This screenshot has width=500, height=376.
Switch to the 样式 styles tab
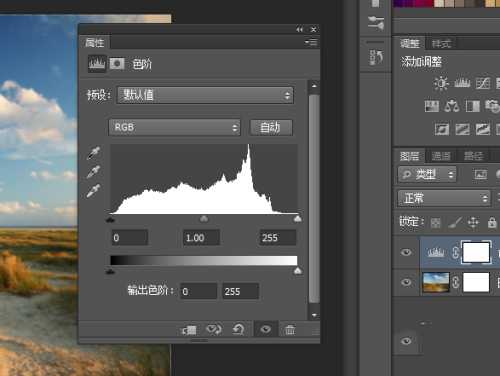pos(441,44)
